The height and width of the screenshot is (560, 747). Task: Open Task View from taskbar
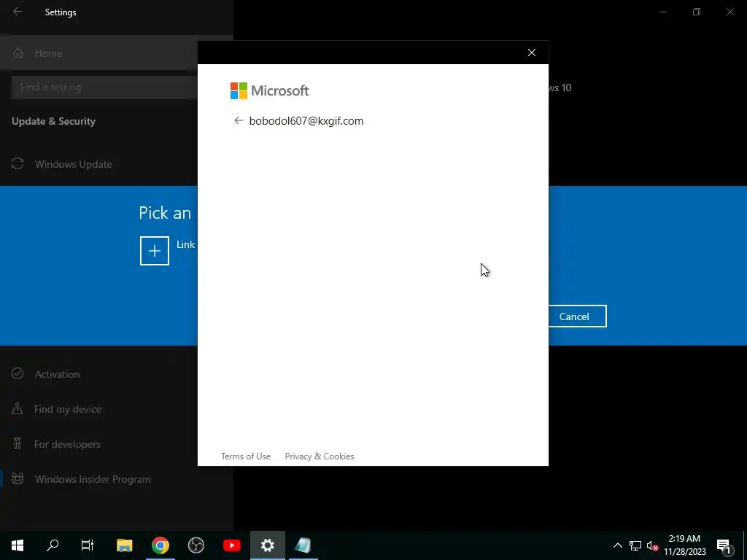[88, 545]
